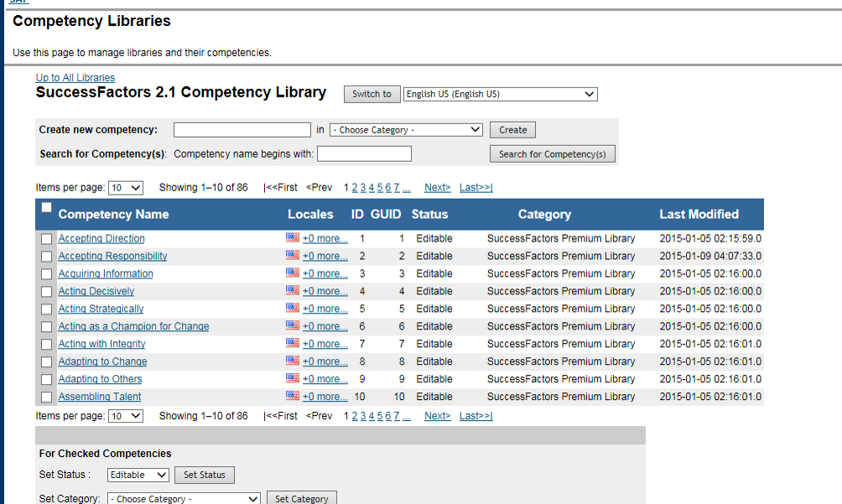Click the Status column header

click(x=429, y=214)
